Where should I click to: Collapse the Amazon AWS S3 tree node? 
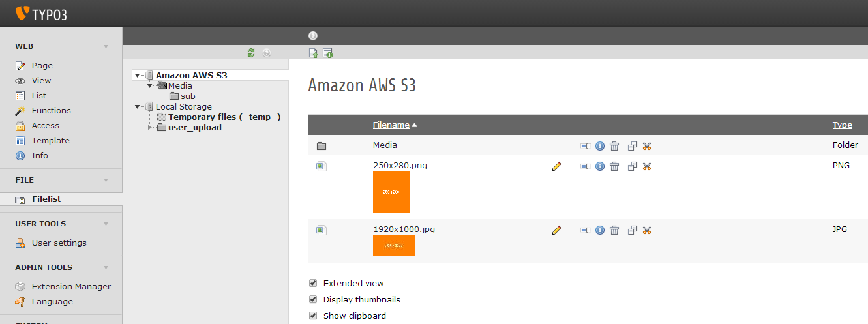137,76
